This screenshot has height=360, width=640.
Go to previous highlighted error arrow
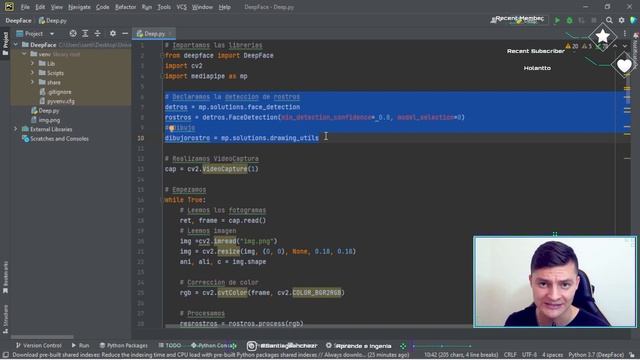[x=615, y=46]
